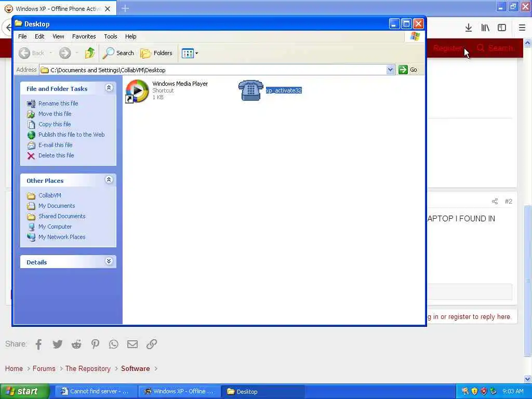
Task: Share the page by email icon
Action: coord(132,344)
